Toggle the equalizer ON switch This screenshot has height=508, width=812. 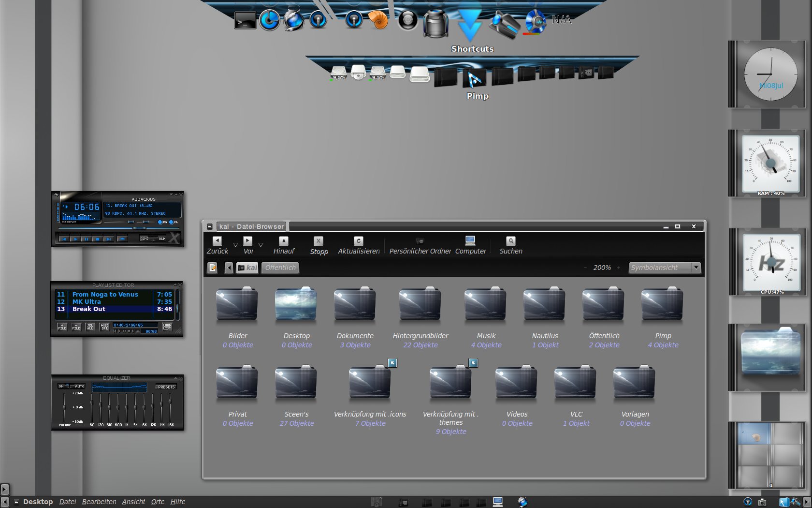[x=63, y=386]
